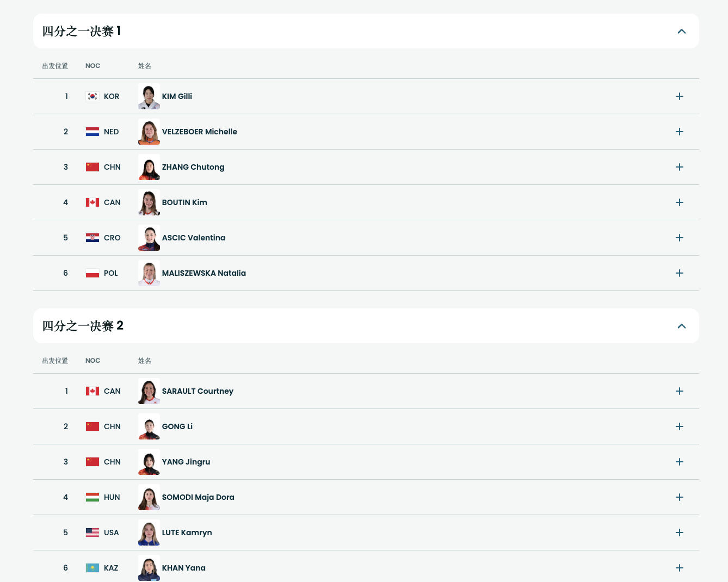Click the Netherlands flag icon
The height and width of the screenshot is (582, 728).
(92, 132)
